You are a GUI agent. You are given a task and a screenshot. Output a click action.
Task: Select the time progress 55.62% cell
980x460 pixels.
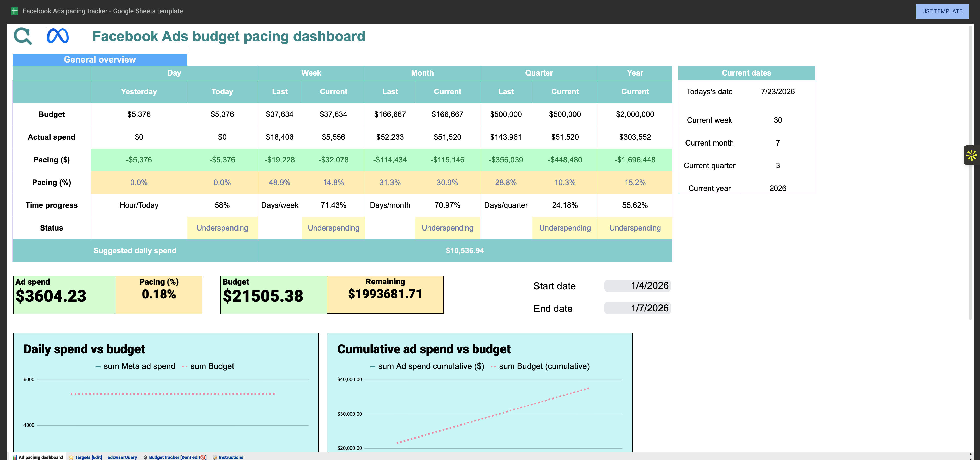click(x=634, y=205)
